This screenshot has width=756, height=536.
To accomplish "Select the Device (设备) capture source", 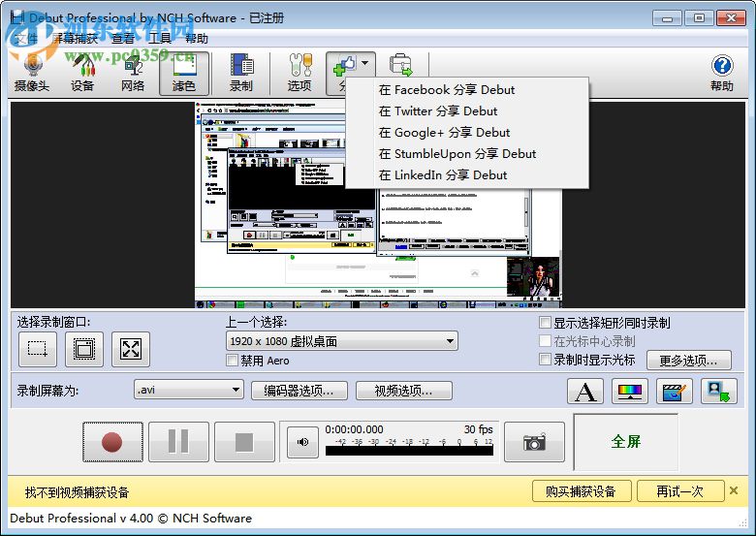I will (x=82, y=74).
